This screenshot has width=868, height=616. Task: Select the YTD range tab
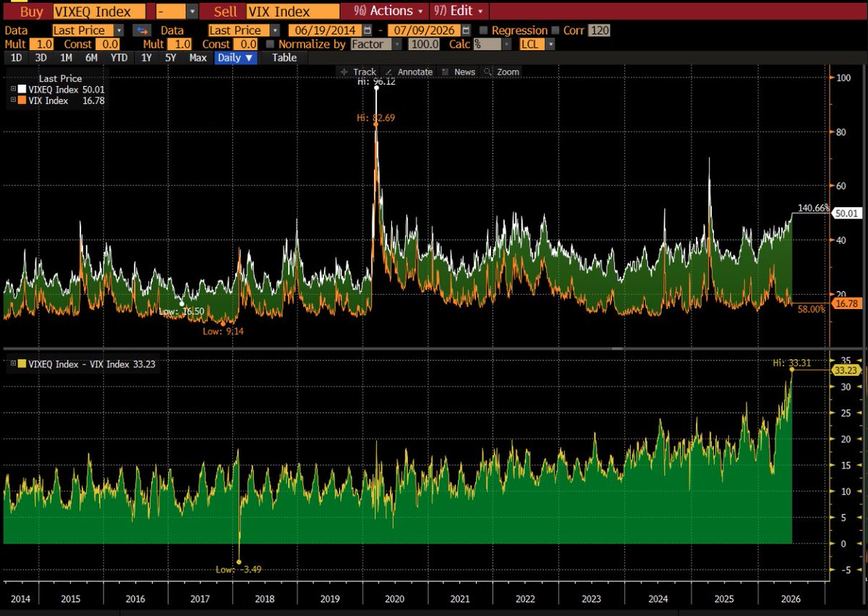(x=120, y=58)
